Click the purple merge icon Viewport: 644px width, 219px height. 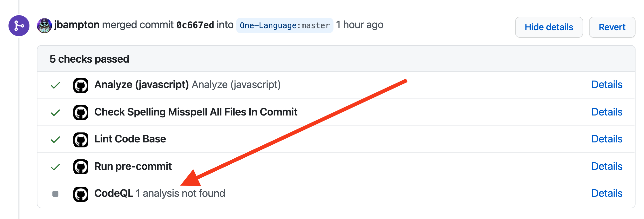pos(19,26)
